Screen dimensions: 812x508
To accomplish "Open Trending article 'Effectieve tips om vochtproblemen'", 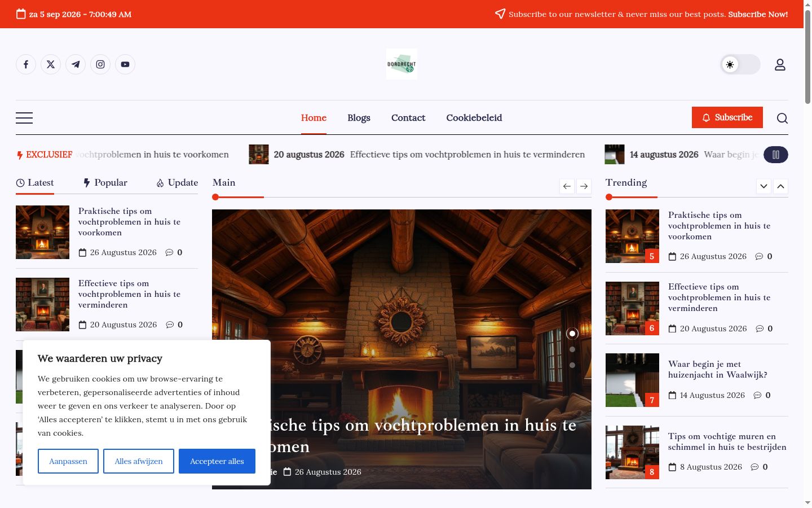I will (719, 297).
